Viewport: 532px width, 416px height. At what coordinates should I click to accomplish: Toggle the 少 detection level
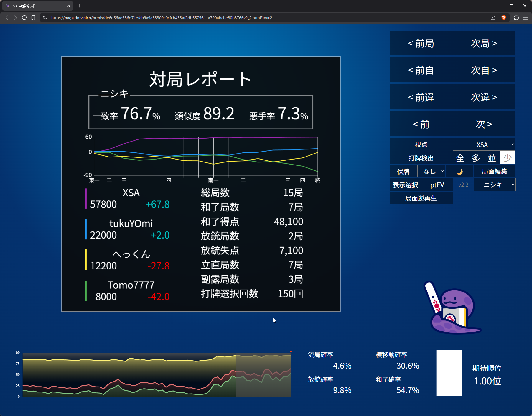coord(507,158)
